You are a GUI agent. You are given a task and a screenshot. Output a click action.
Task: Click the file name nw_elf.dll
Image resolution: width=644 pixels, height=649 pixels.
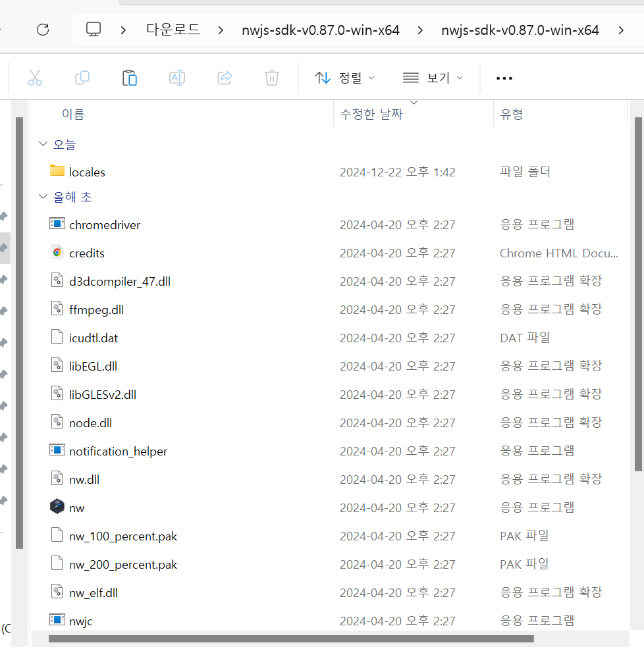[94, 592]
